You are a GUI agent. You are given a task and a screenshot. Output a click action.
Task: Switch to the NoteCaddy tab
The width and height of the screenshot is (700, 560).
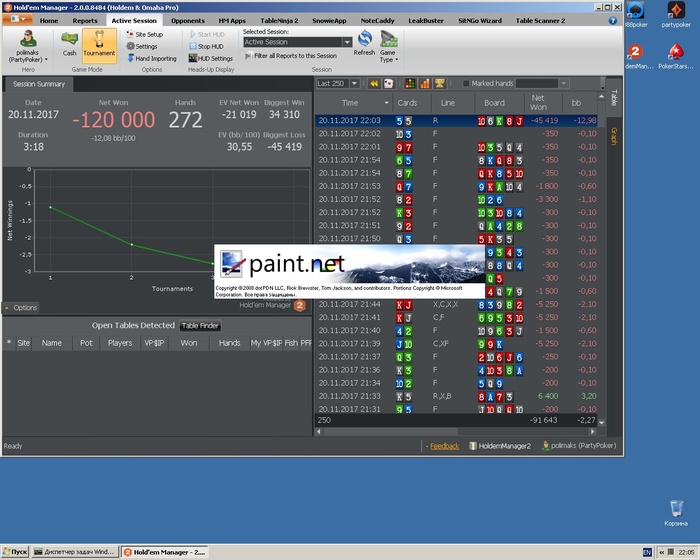(377, 21)
